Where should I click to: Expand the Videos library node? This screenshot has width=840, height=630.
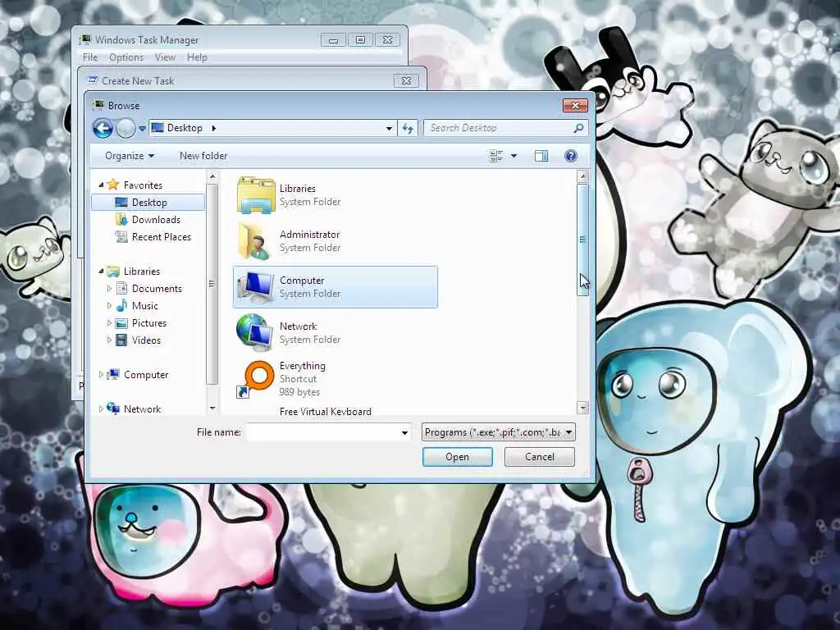[109, 340]
